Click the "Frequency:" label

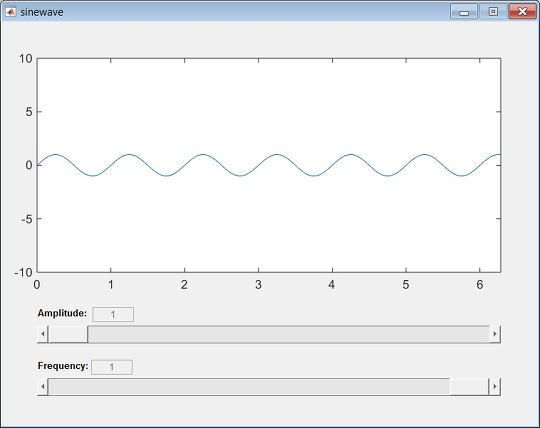pyautogui.click(x=63, y=366)
